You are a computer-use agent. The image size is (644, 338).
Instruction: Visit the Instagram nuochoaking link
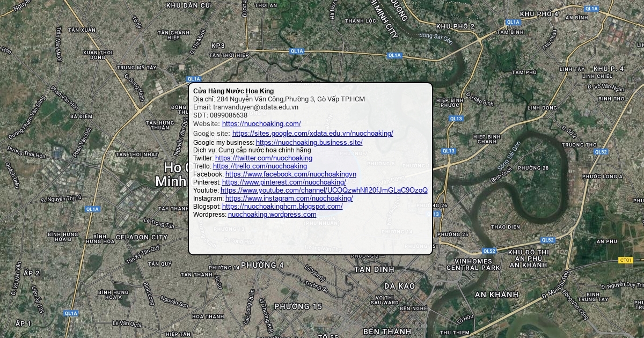pyautogui.click(x=289, y=199)
